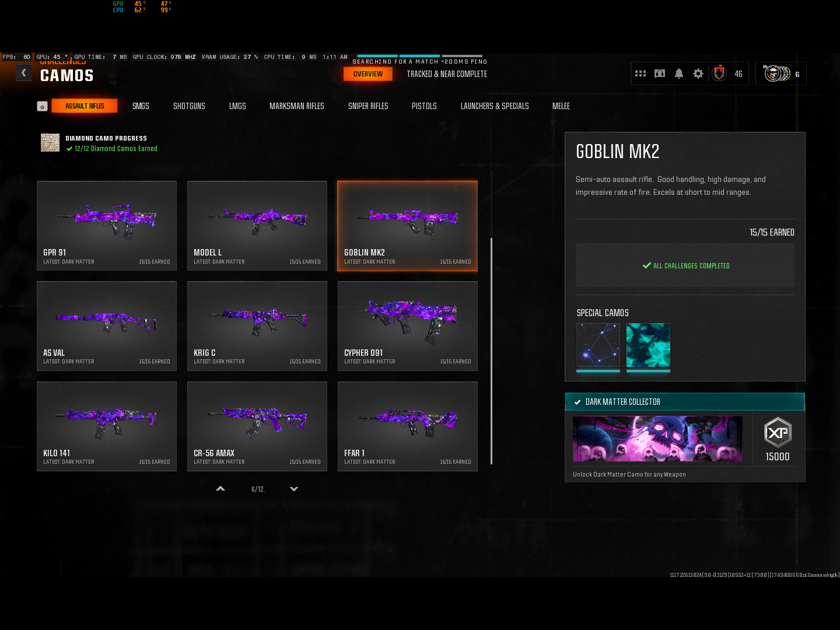Image resolution: width=840 pixels, height=630 pixels.
Task: Click the player profile emblem showing level 46
Action: (719, 73)
